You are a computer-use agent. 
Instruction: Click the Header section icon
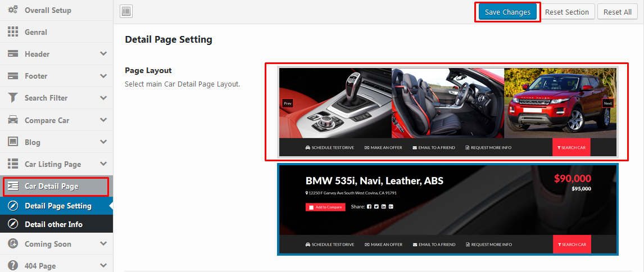[x=13, y=54]
